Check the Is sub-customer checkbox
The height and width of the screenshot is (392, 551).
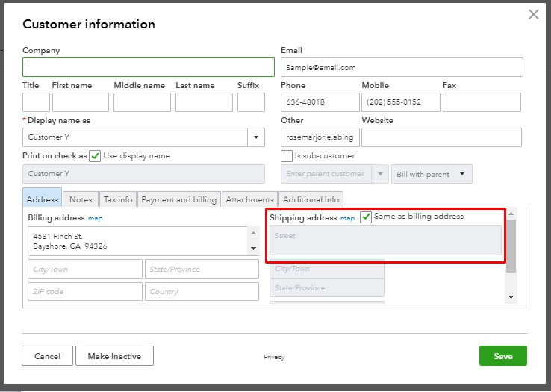click(287, 156)
